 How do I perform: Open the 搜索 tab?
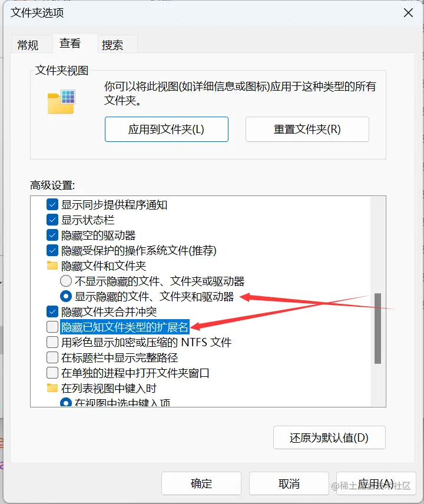(112, 45)
